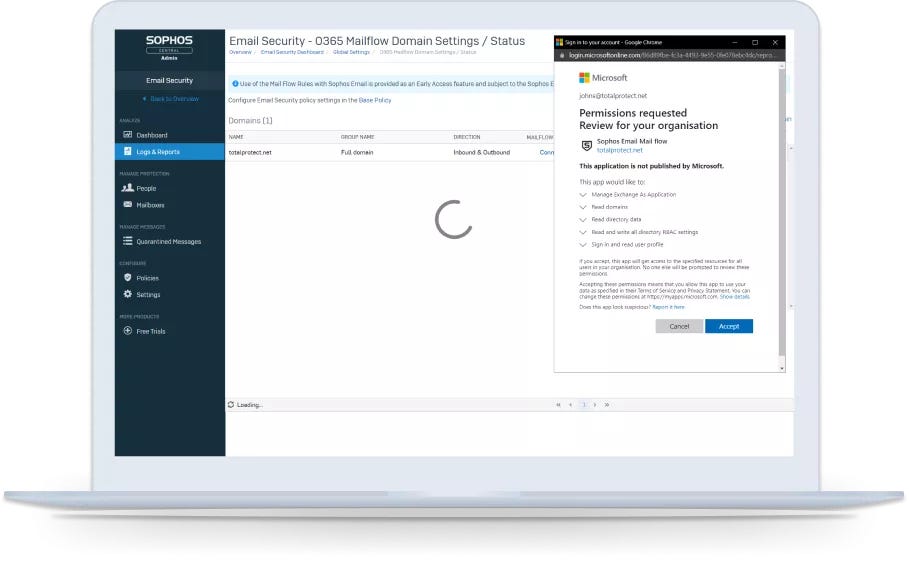Click the Full domain cell
Screen dimensions: 909x561
[x=357, y=152]
